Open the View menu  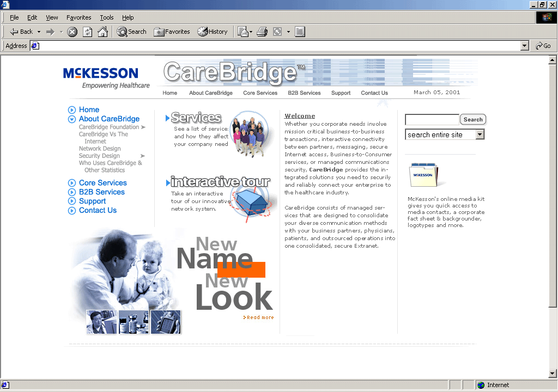pyautogui.click(x=52, y=17)
